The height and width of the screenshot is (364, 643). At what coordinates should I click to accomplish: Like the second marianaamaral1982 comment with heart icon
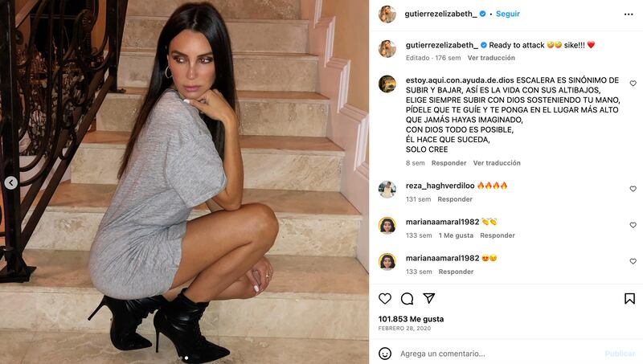coord(633,261)
